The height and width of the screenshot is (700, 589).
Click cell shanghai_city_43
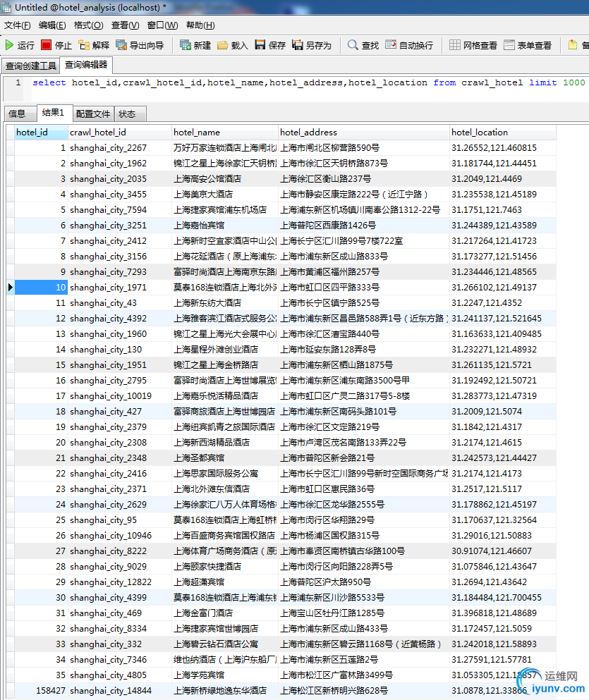(120, 302)
